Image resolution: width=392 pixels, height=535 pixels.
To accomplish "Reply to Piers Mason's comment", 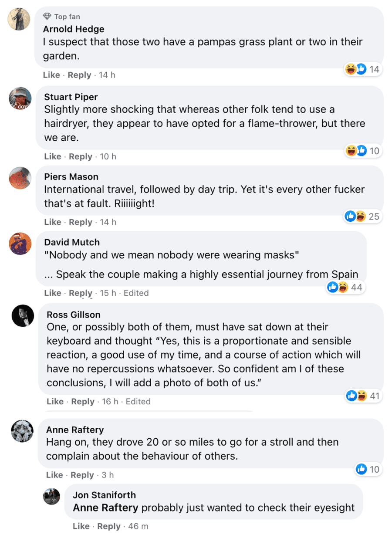I will [81, 222].
